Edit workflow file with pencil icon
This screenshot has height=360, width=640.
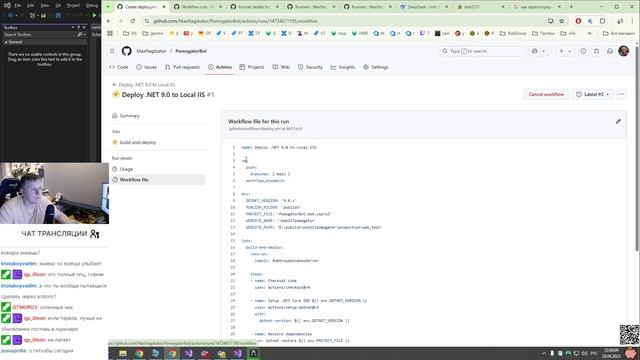click(x=618, y=121)
